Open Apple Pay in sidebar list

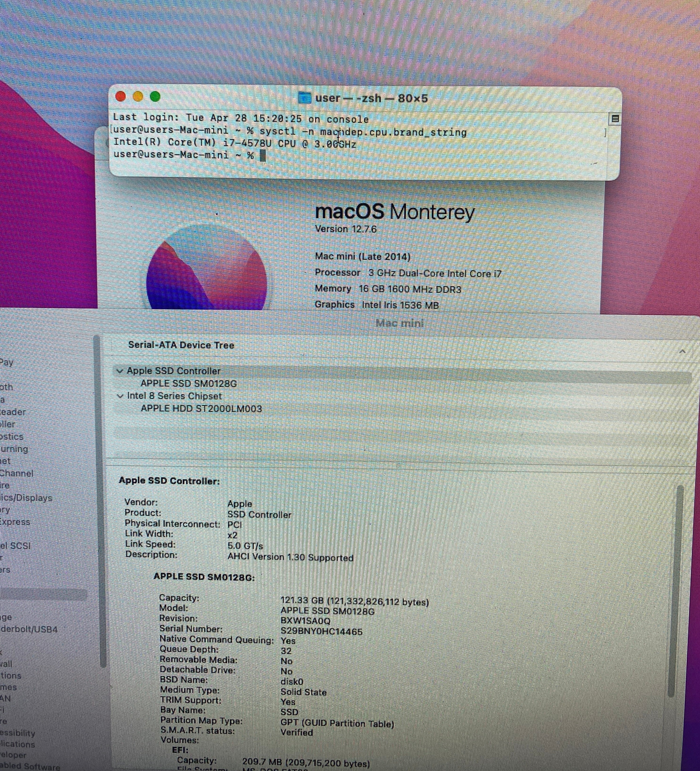click(7, 362)
